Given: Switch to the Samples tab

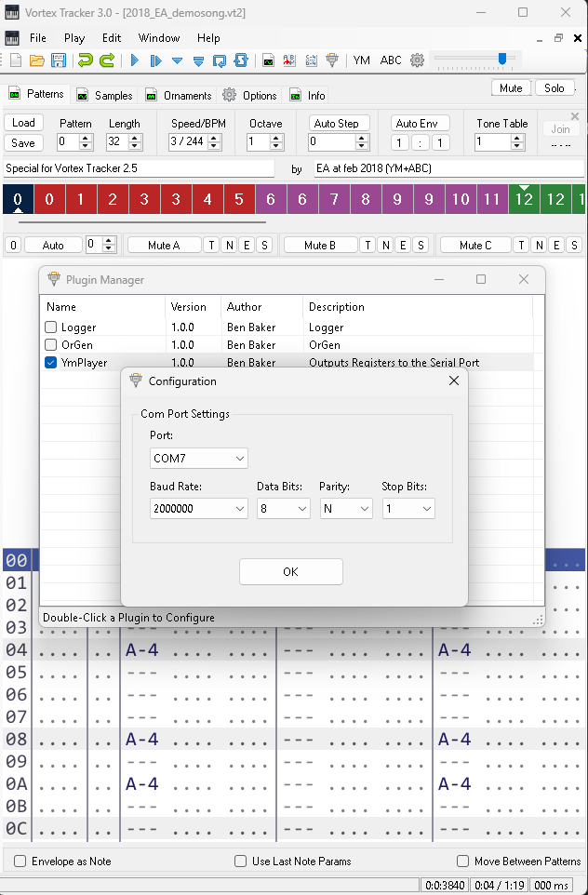Looking at the screenshot, I should (105, 95).
